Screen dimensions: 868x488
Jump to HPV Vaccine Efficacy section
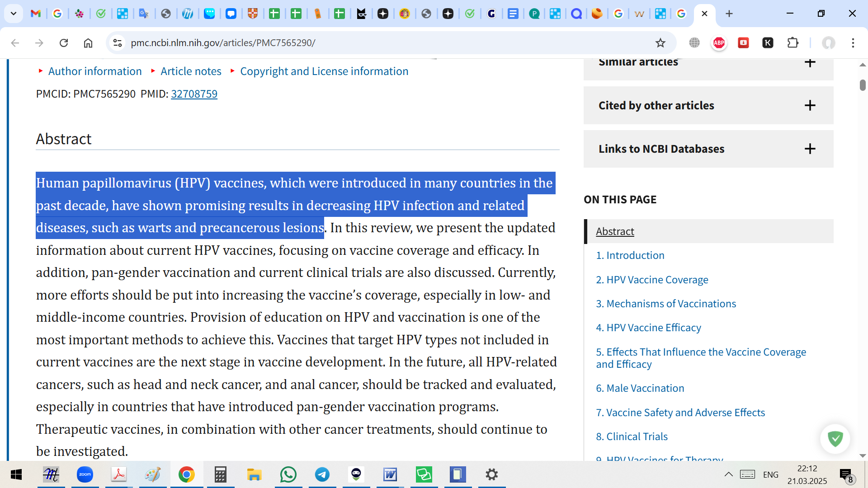tap(648, 328)
